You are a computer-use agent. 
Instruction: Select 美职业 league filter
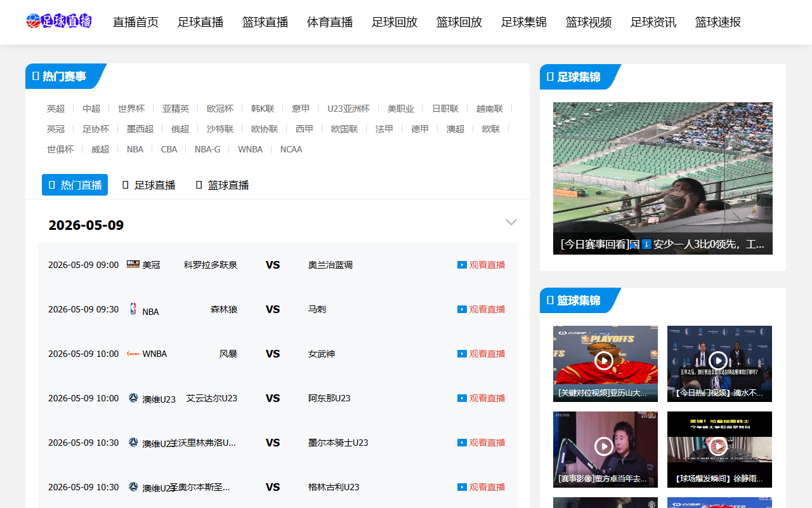tap(401, 109)
